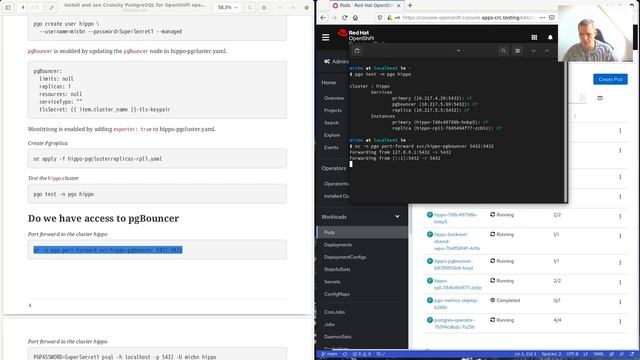Open OpenShift notifications bell
Viewport: 640px width, 360px height.
pos(550,37)
